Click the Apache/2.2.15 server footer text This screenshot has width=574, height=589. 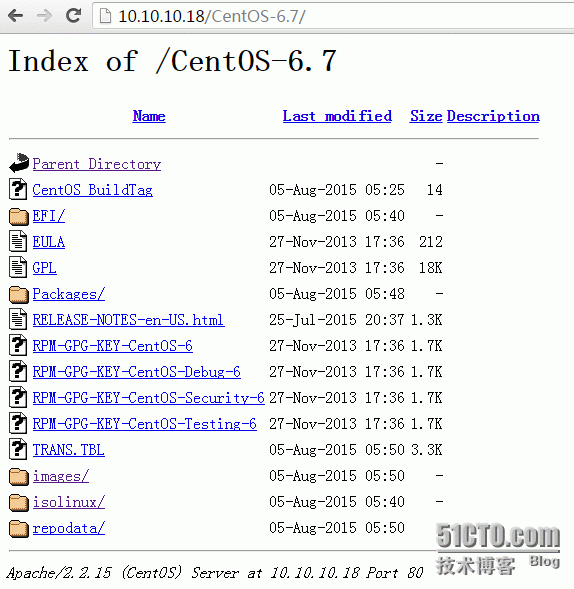(214, 573)
